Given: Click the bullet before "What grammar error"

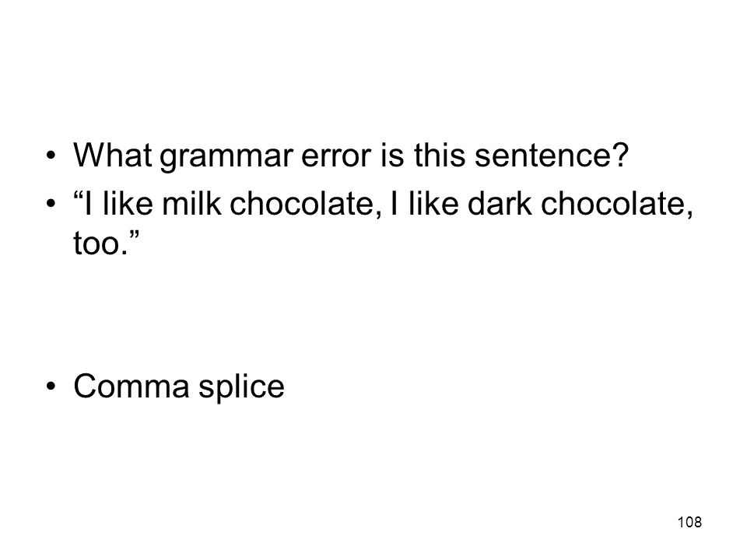Looking at the screenshot, I should pos(51,156).
